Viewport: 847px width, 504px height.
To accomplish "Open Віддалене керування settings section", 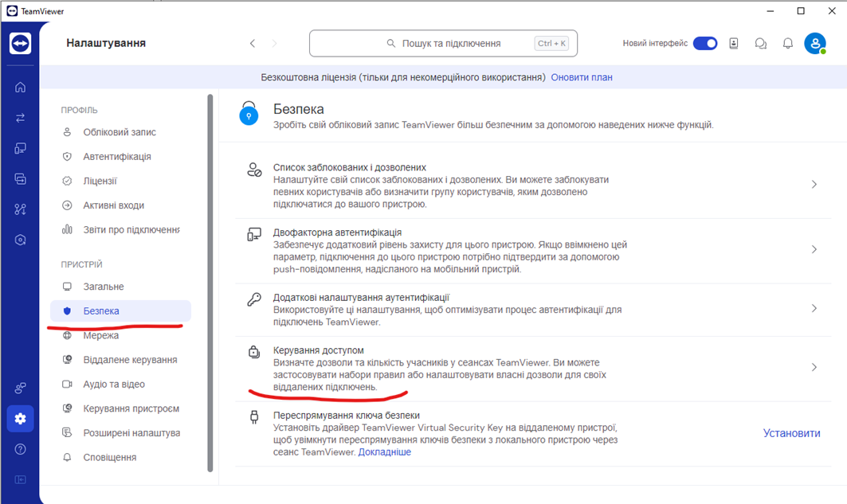I will (x=130, y=360).
